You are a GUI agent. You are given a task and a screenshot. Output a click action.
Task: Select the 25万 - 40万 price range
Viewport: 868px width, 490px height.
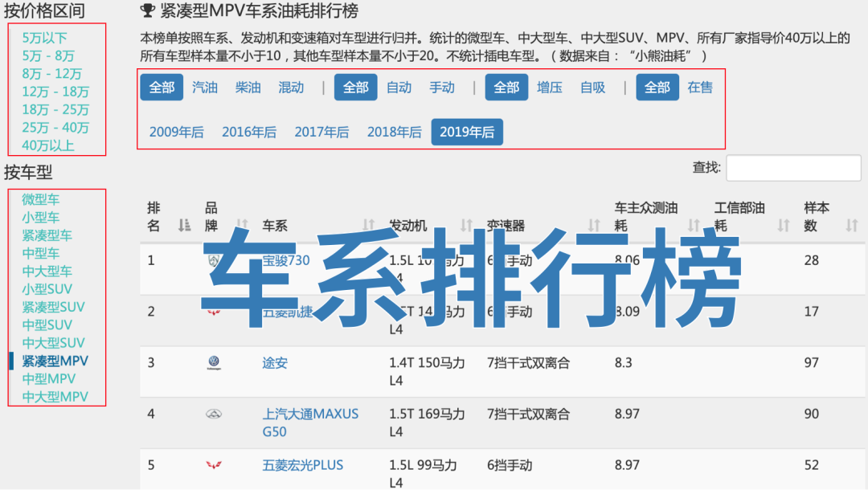tap(55, 128)
